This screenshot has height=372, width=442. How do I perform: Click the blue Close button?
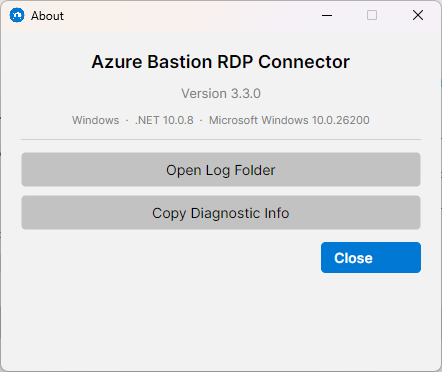click(371, 258)
